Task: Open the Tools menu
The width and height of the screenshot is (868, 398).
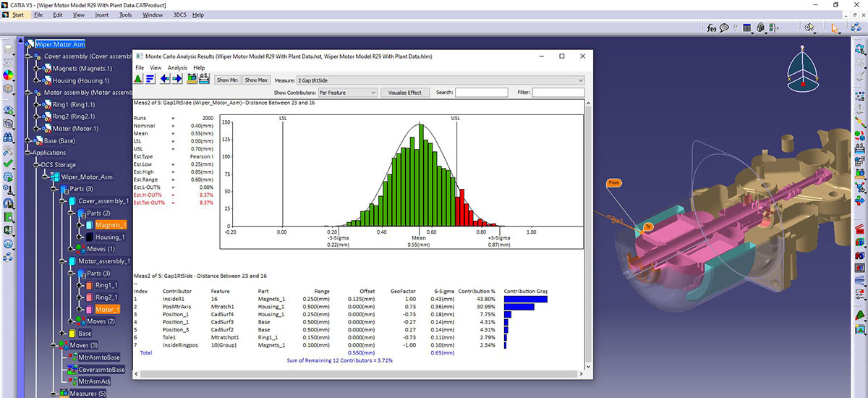Action: 125,14
